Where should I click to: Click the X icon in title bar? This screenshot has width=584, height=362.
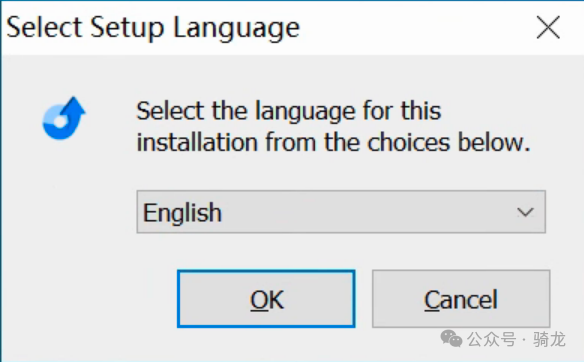pyautogui.click(x=548, y=27)
